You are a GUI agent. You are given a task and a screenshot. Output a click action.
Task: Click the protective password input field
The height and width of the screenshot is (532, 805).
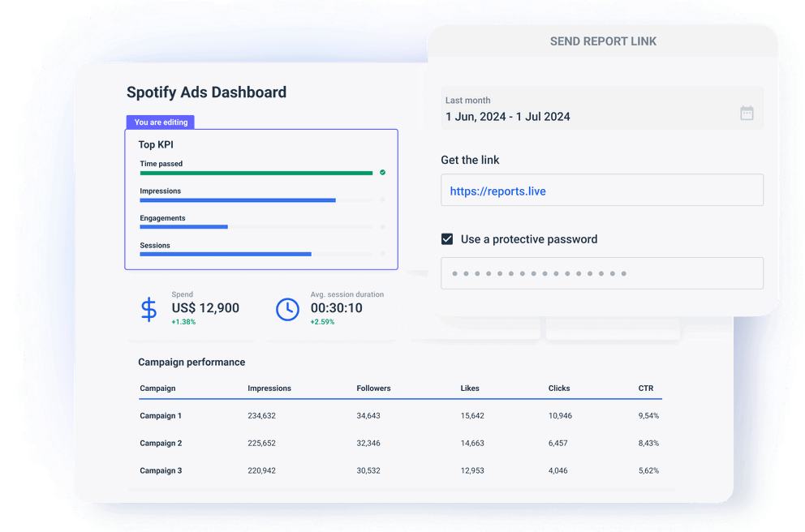point(602,273)
